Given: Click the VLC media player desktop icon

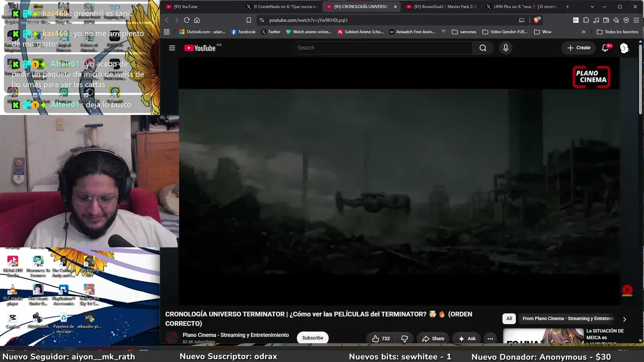Looking at the screenshot, I should tap(13, 295).
